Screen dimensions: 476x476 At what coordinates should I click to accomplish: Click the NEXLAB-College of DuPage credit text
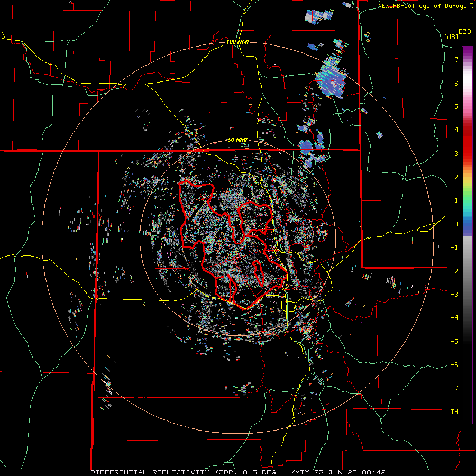pos(426,6)
